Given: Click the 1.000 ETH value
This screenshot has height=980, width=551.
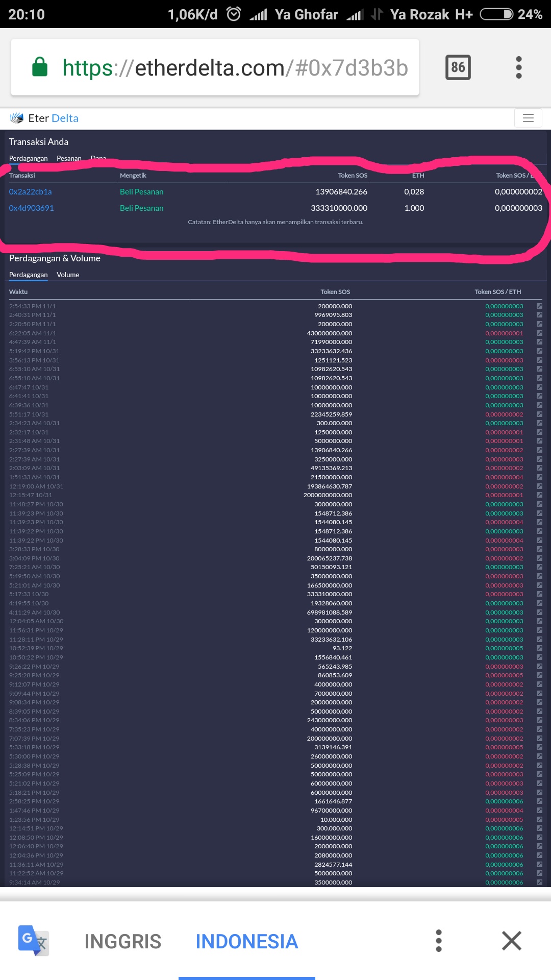Looking at the screenshot, I should click(x=414, y=208).
